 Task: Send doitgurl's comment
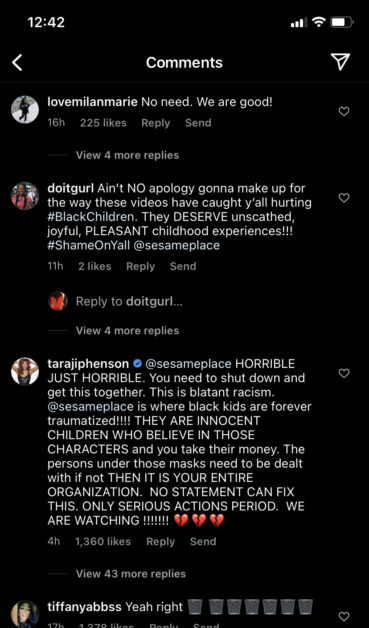coord(183,266)
